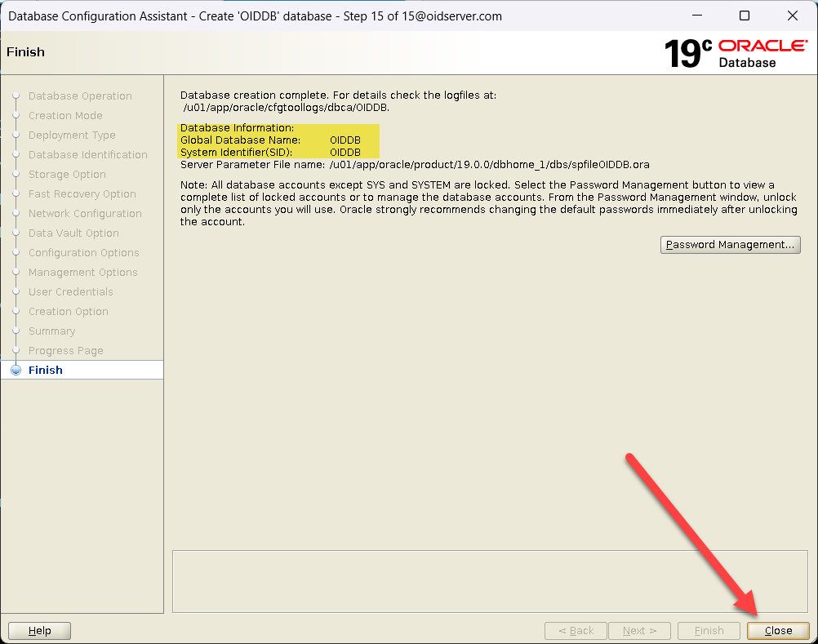Click Management Options in the sidebar
This screenshot has width=818, height=644.
(x=82, y=272)
